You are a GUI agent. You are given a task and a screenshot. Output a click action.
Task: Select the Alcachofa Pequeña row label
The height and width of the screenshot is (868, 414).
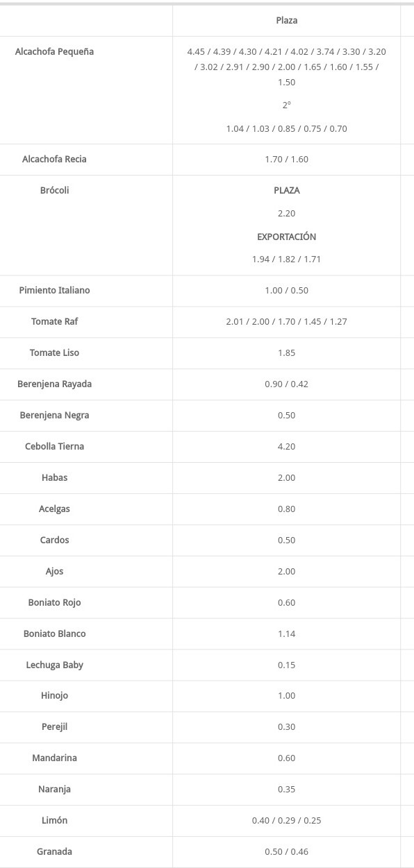[x=54, y=52]
